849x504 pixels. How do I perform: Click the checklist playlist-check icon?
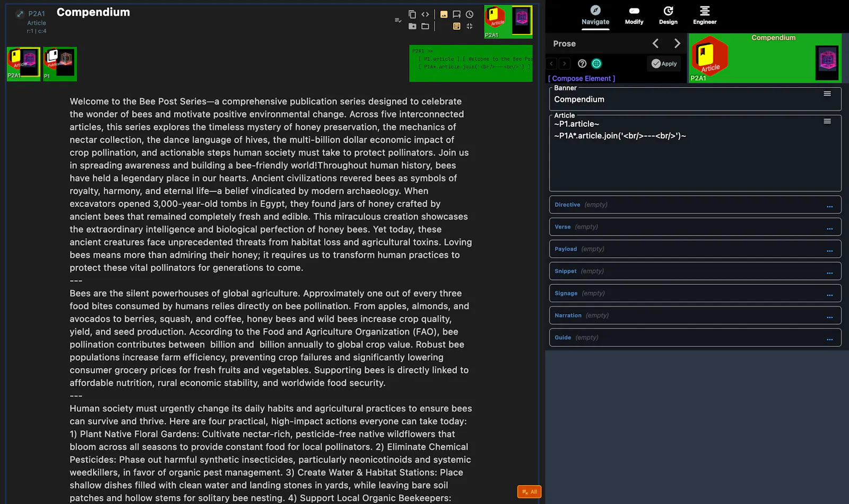(398, 20)
